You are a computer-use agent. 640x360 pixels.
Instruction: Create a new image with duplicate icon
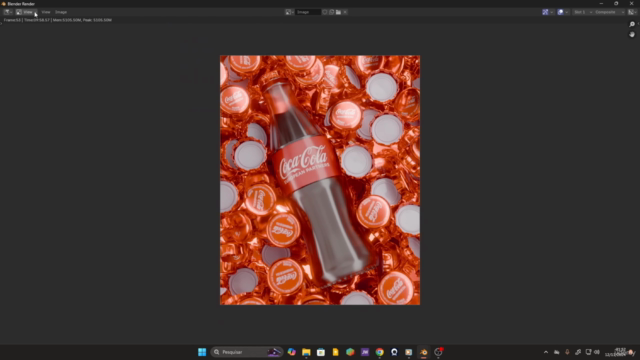[x=331, y=12]
